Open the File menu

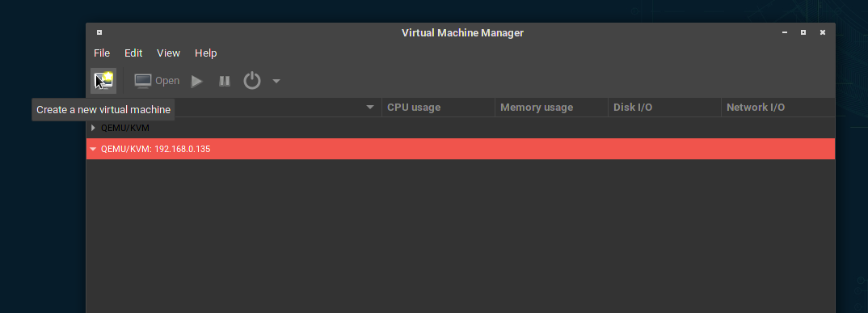(102, 53)
